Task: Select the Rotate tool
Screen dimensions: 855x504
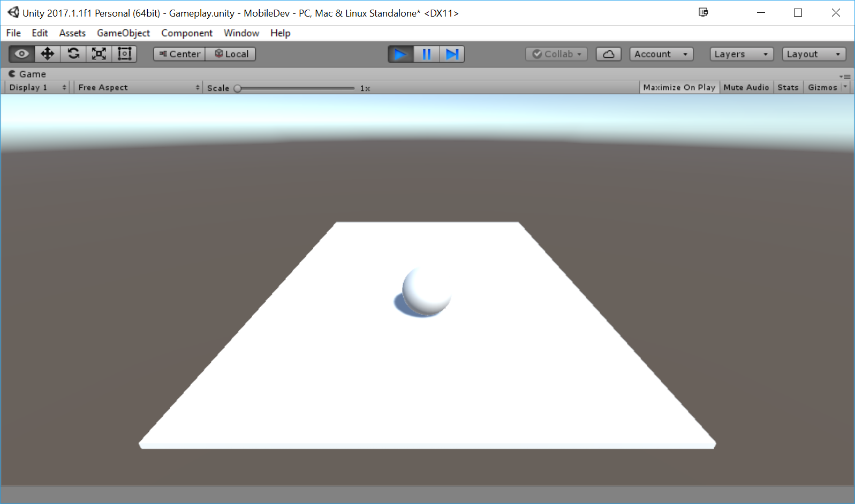Action: pyautogui.click(x=73, y=54)
